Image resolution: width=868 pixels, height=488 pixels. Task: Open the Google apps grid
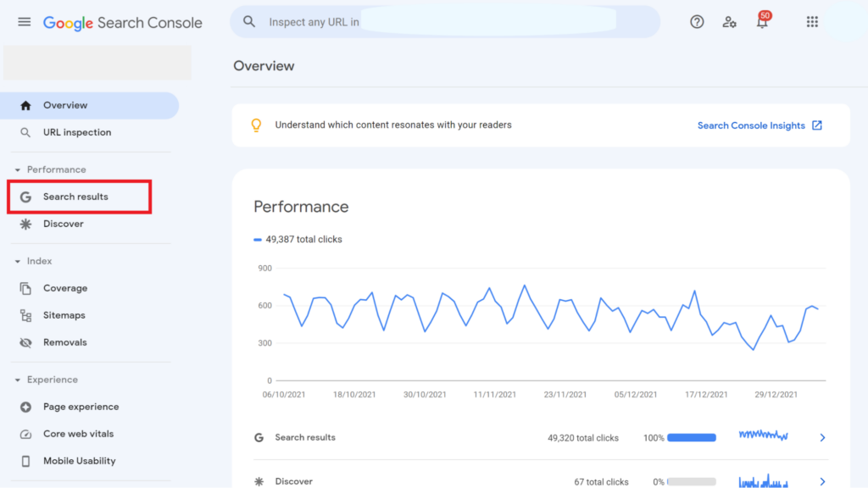point(812,22)
